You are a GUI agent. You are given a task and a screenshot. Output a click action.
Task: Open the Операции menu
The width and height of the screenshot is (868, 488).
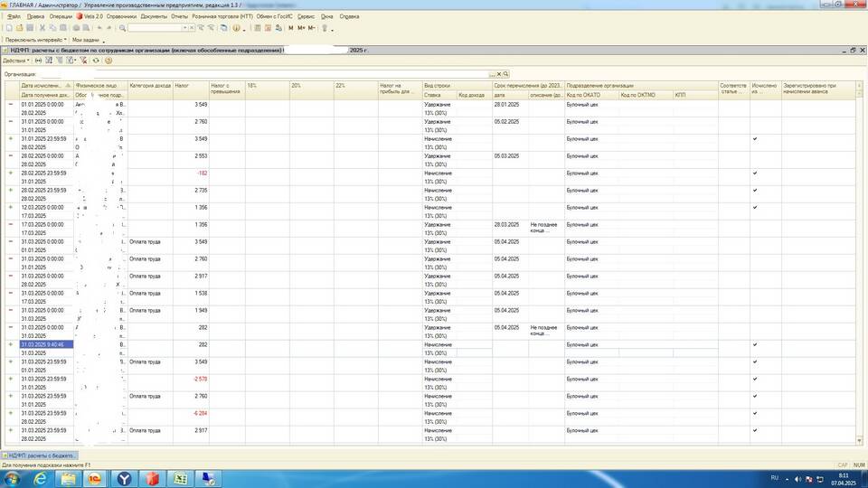tap(61, 16)
